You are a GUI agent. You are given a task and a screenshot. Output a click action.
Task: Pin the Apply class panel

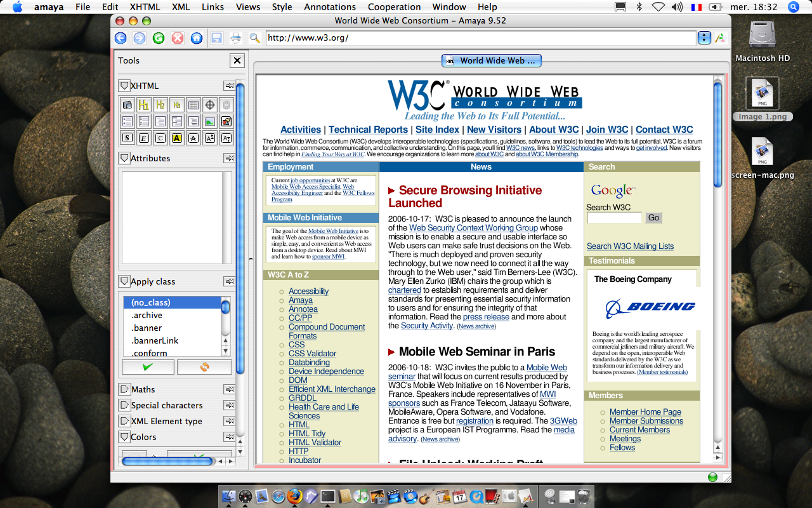pyautogui.click(x=228, y=281)
